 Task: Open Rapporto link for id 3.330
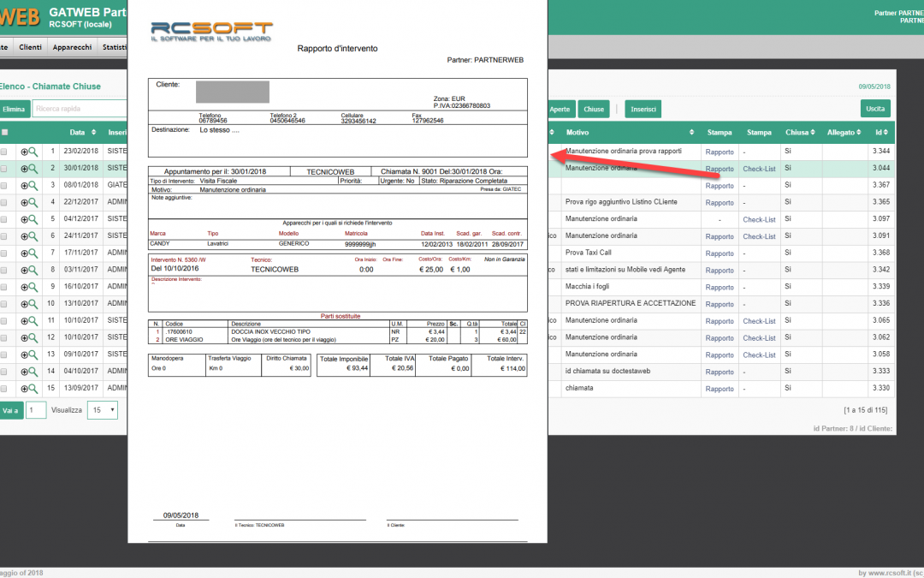point(720,389)
